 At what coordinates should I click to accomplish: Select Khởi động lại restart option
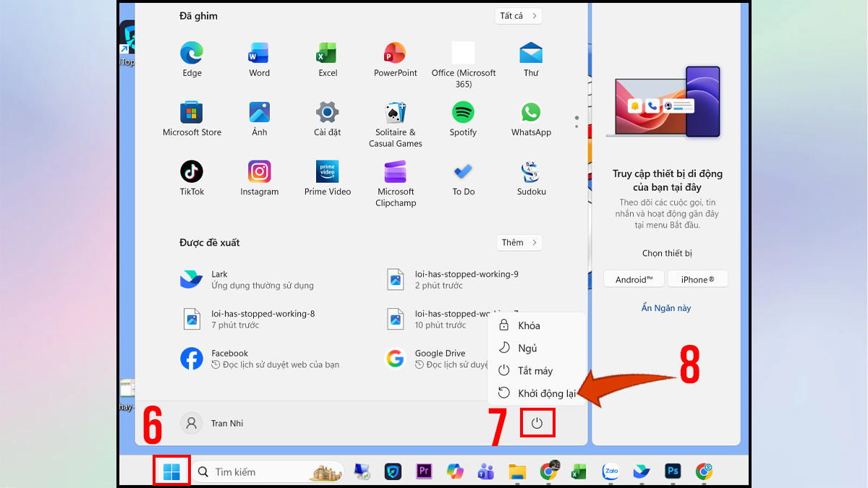[536, 393]
